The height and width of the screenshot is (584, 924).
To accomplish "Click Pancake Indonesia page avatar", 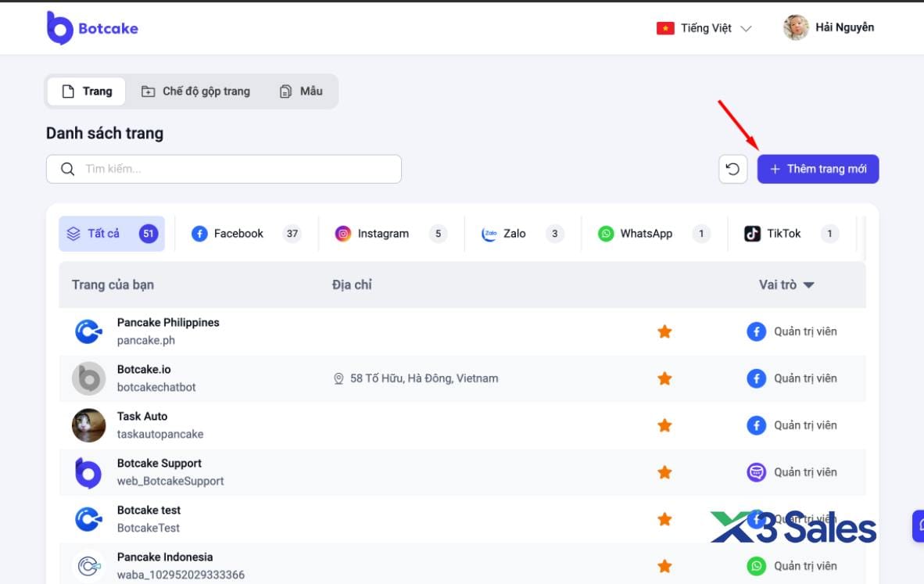I will click(88, 566).
